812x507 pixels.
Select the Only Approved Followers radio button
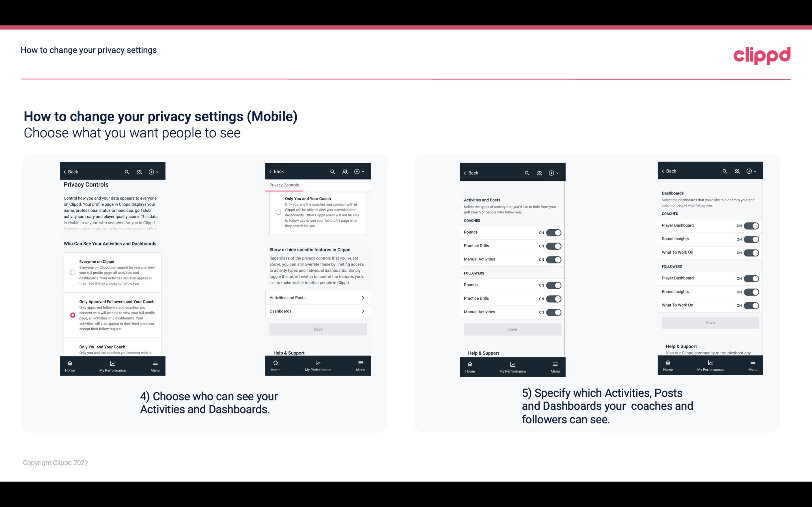pyautogui.click(x=72, y=315)
